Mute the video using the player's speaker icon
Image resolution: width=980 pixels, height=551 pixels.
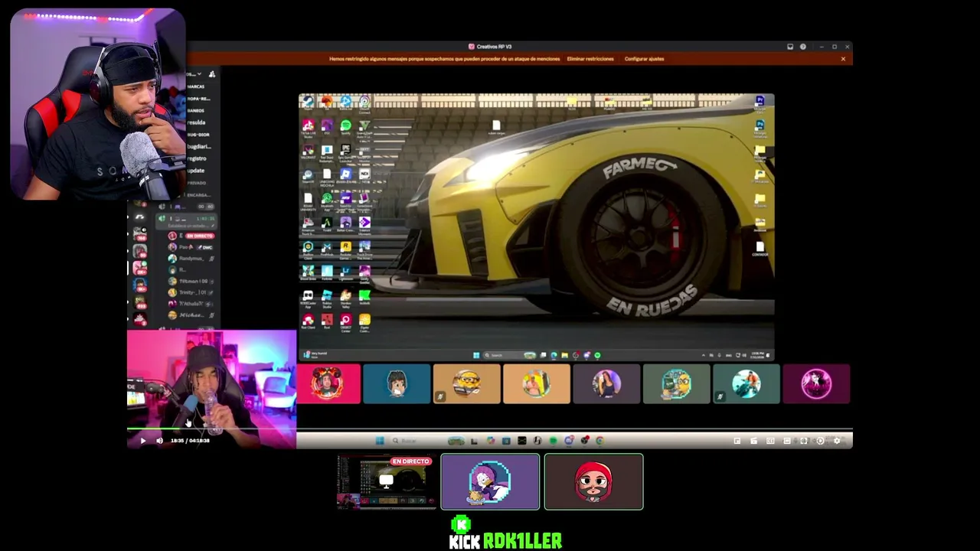click(159, 441)
